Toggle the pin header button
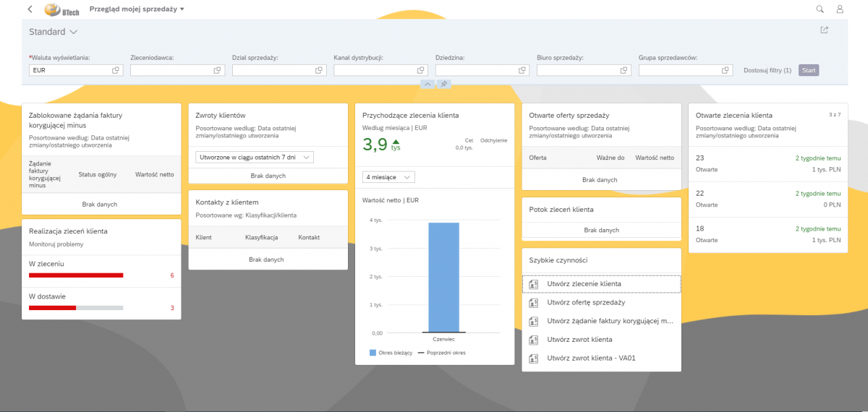868x412 pixels. [x=443, y=85]
